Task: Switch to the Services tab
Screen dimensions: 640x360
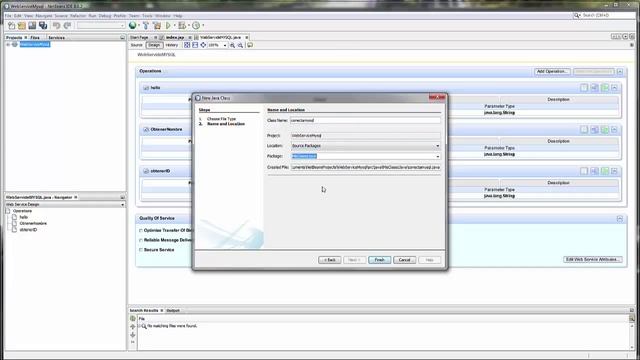Action: pyautogui.click(x=57, y=38)
